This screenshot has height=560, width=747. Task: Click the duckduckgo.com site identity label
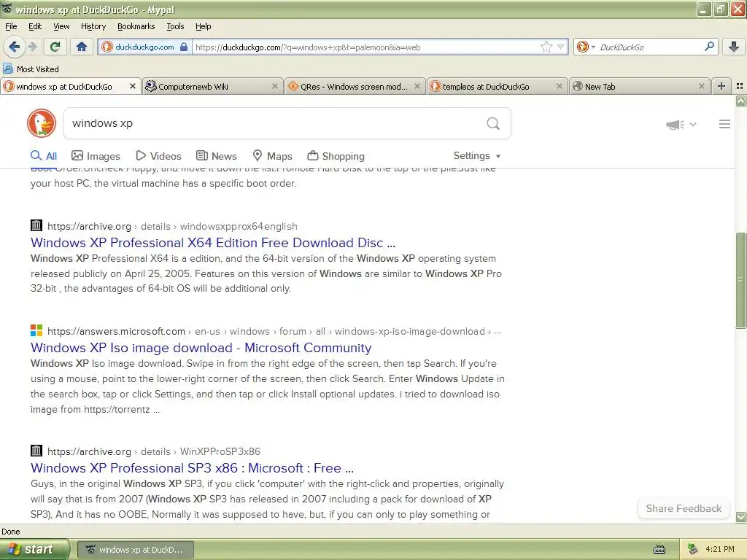pyautogui.click(x=144, y=47)
